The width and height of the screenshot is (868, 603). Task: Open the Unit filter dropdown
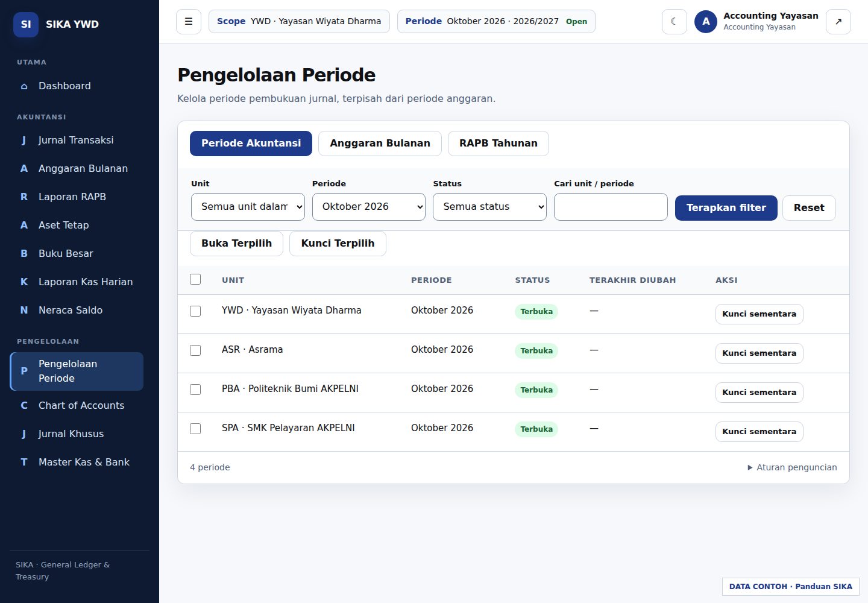[248, 207]
